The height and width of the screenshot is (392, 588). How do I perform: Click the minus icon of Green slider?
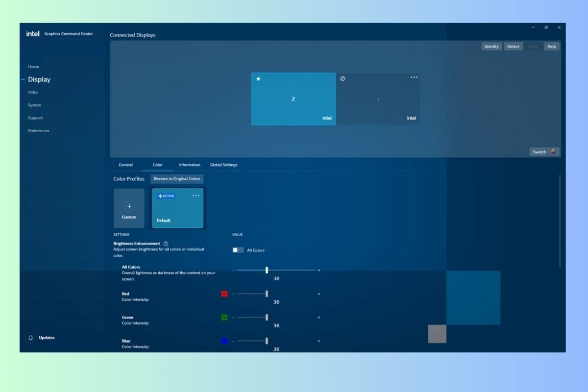[x=233, y=318]
